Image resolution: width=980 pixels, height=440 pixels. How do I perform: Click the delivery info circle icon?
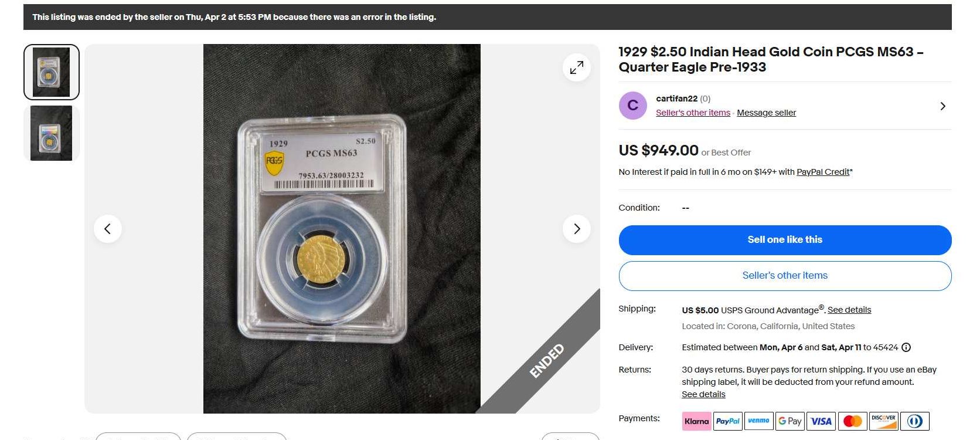906,347
